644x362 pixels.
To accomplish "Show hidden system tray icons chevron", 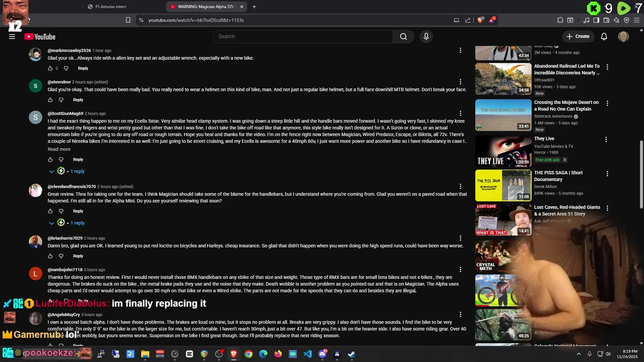I will tap(579, 354).
